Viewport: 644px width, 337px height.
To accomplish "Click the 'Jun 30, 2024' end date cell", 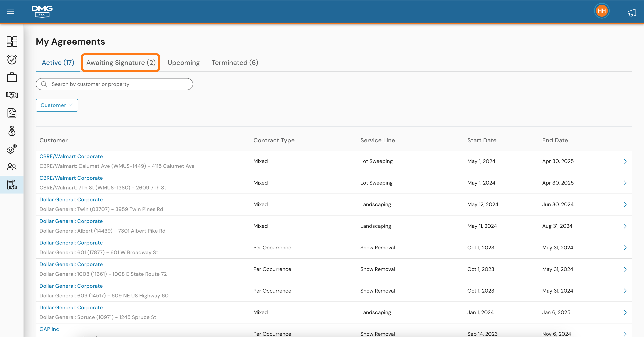I will [558, 205].
